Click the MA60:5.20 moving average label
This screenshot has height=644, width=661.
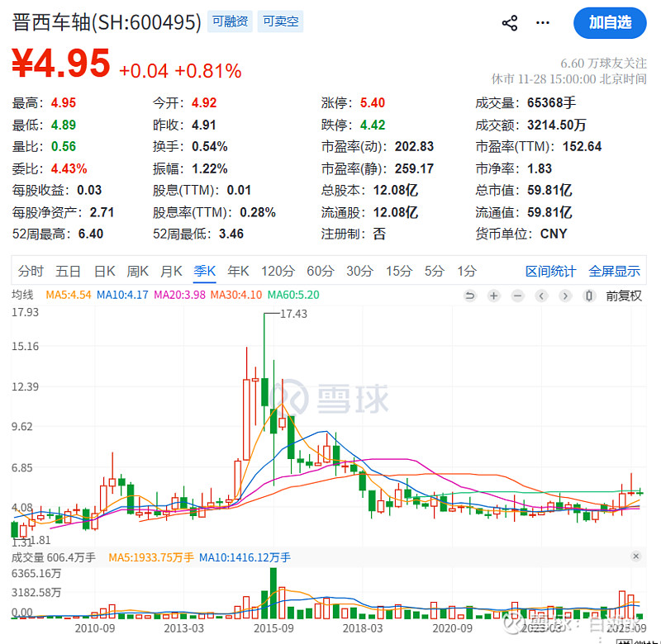pos(293,295)
